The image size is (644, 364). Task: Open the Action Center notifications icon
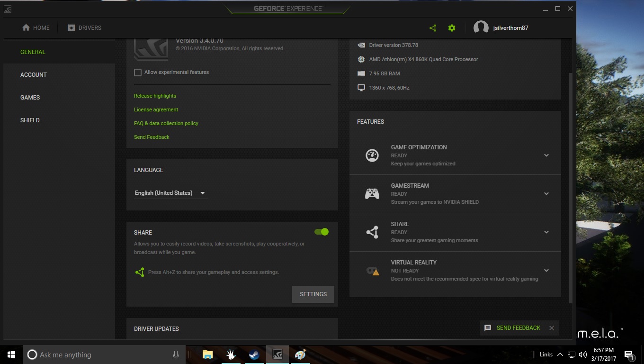[629, 355]
